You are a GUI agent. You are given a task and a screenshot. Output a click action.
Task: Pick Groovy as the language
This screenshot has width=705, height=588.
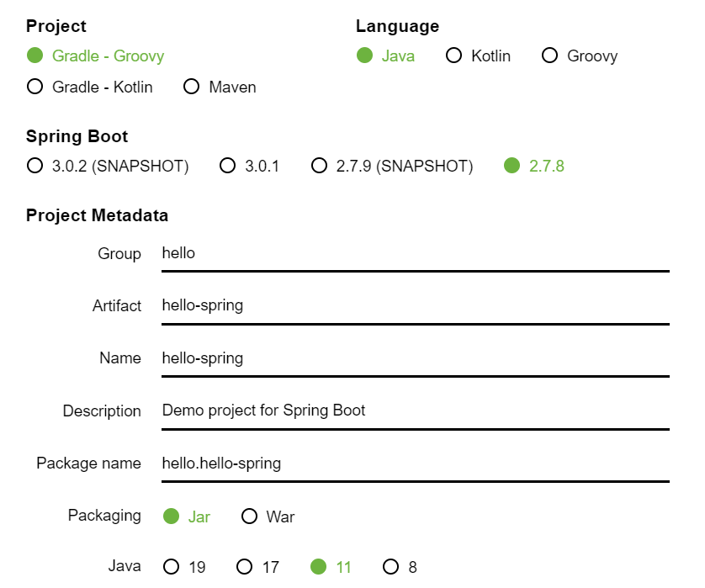(550, 56)
